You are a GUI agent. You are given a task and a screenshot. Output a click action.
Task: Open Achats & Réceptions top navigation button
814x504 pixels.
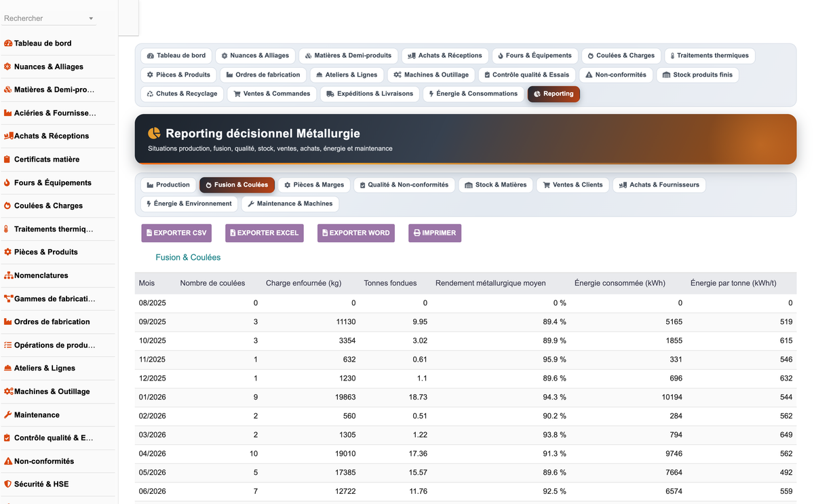pyautogui.click(x=445, y=56)
